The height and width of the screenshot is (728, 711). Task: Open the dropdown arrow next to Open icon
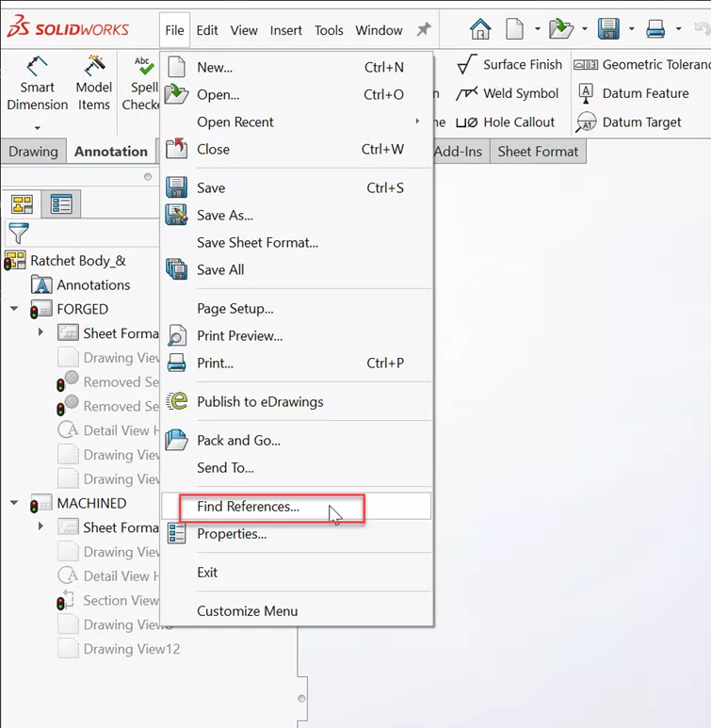(585, 29)
